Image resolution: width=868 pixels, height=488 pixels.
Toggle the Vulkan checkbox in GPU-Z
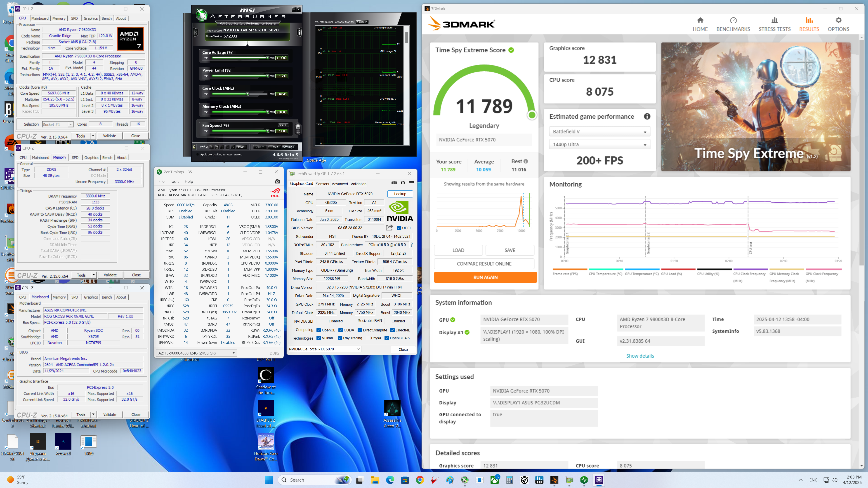[318, 338]
